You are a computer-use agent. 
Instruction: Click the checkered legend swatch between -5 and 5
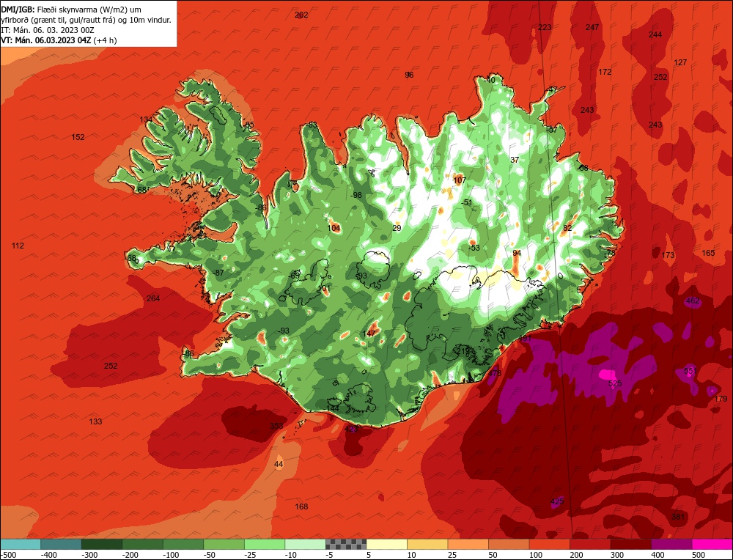346,545
